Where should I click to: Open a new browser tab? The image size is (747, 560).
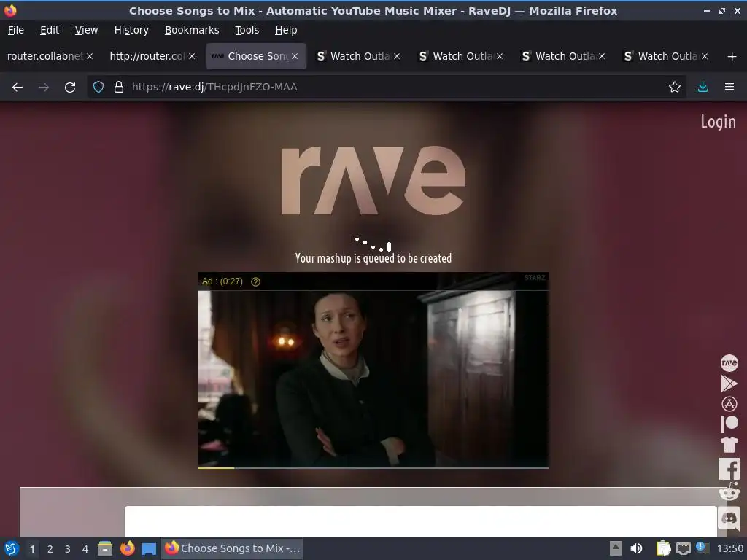coord(732,57)
